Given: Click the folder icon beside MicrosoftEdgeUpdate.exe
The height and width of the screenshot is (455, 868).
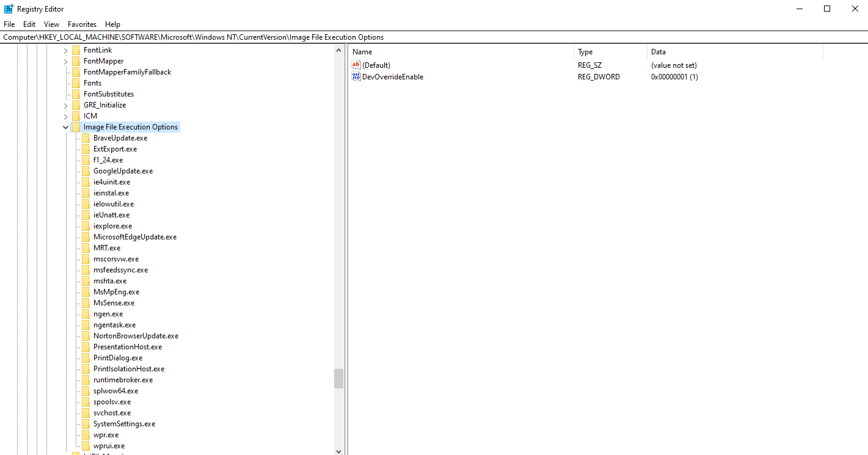Looking at the screenshot, I should 86,237.
